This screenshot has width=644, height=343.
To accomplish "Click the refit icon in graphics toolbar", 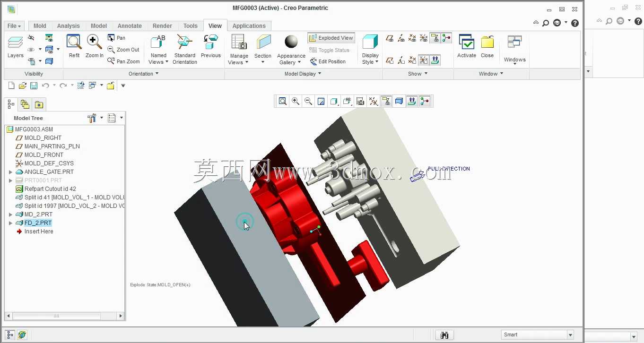I will click(x=283, y=101).
